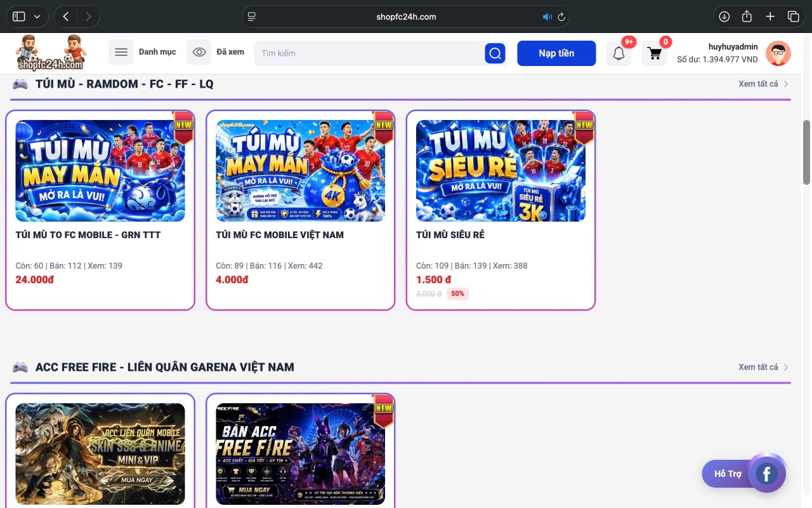The height and width of the screenshot is (508, 812).
Task: Click the blue search magnifier button
Action: coord(495,53)
